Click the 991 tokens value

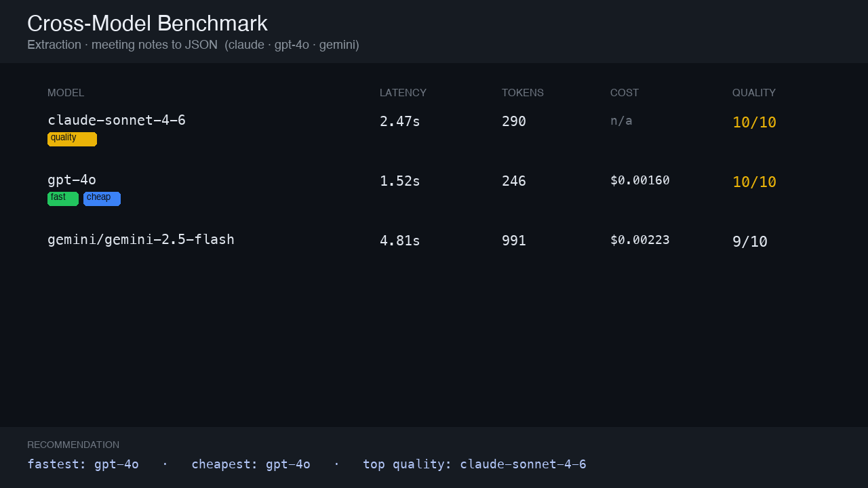tap(514, 241)
